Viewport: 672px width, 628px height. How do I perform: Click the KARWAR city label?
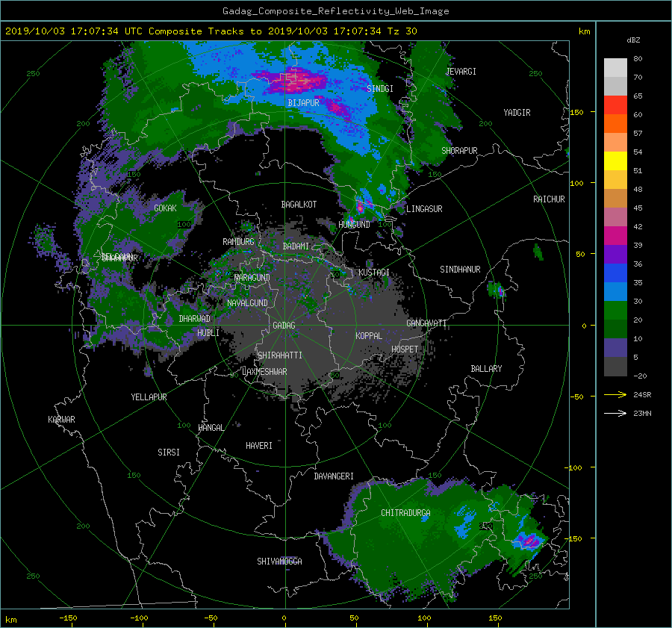click(x=61, y=419)
